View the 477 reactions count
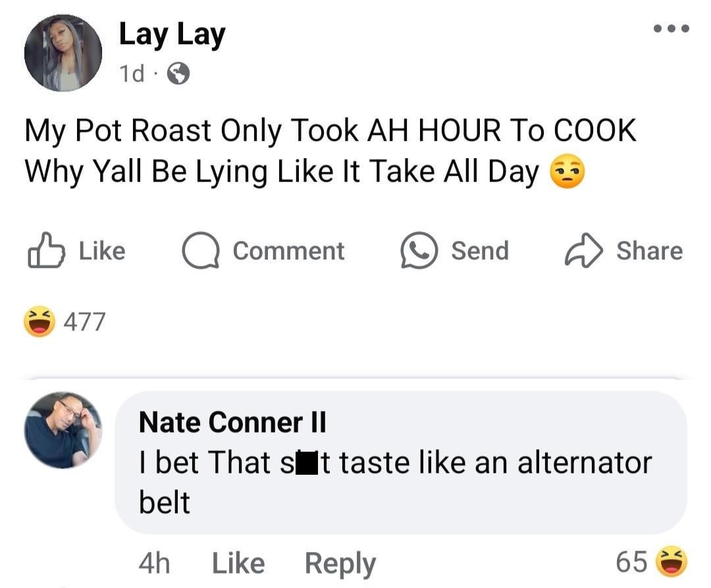711x588 pixels. [84, 322]
